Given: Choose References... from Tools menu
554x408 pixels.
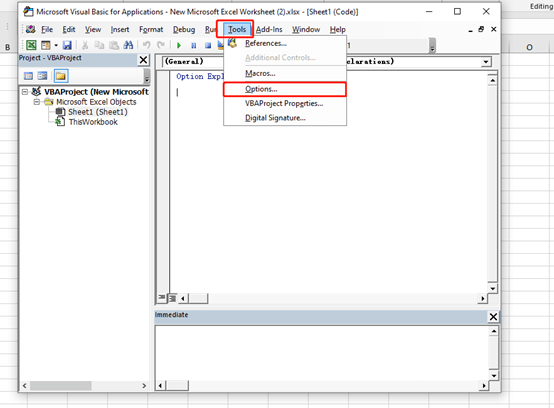Looking at the screenshot, I should coord(285,43).
